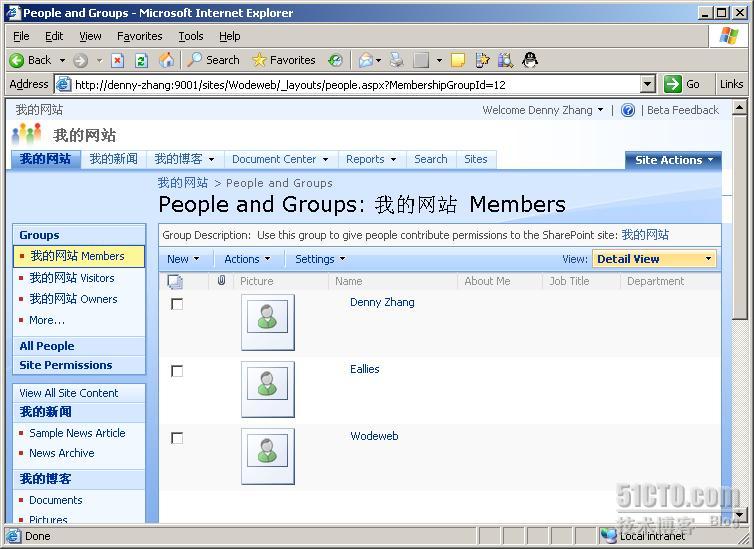The image size is (754, 549).
Task: Open the File menu
Action: pyautogui.click(x=21, y=36)
